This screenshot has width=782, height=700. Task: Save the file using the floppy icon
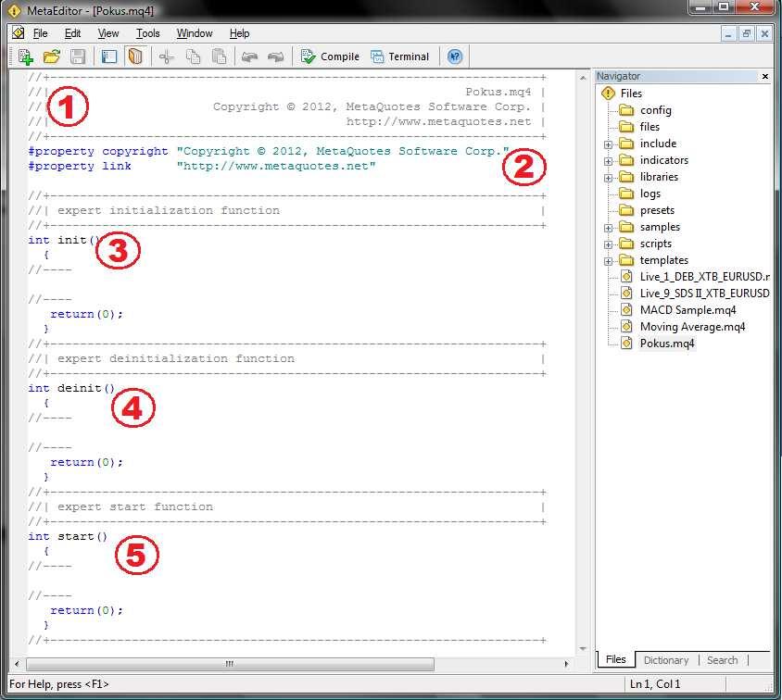click(x=78, y=56)
